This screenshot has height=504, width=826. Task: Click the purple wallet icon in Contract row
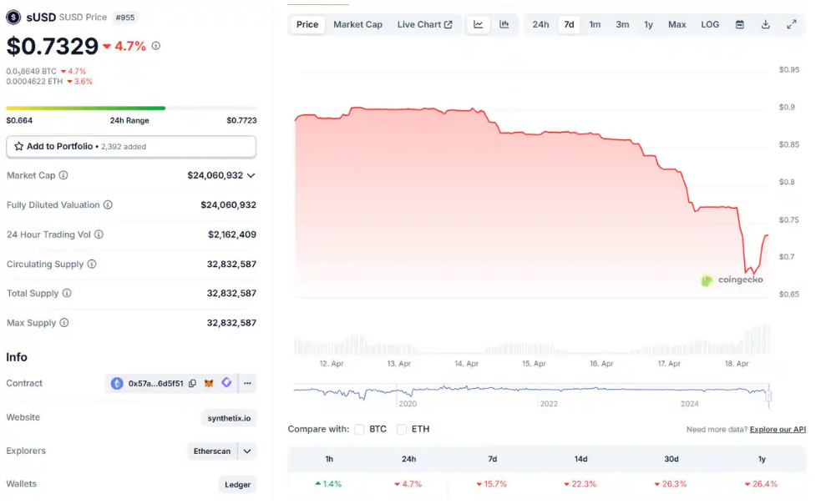pos(226,382)
